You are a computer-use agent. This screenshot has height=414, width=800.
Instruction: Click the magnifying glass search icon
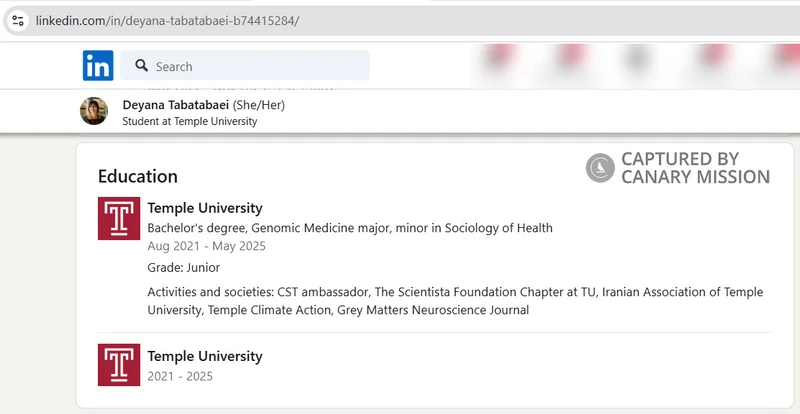[141, 65]
